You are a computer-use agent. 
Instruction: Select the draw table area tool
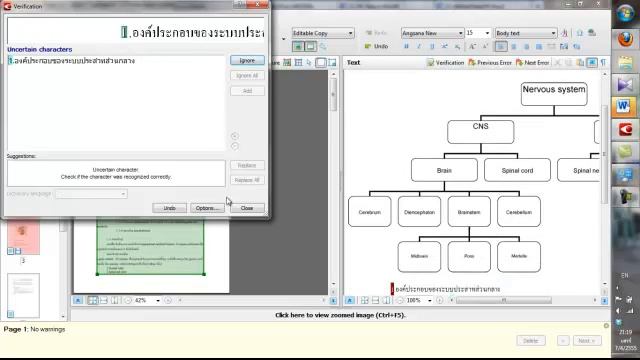tap(298, 62)
